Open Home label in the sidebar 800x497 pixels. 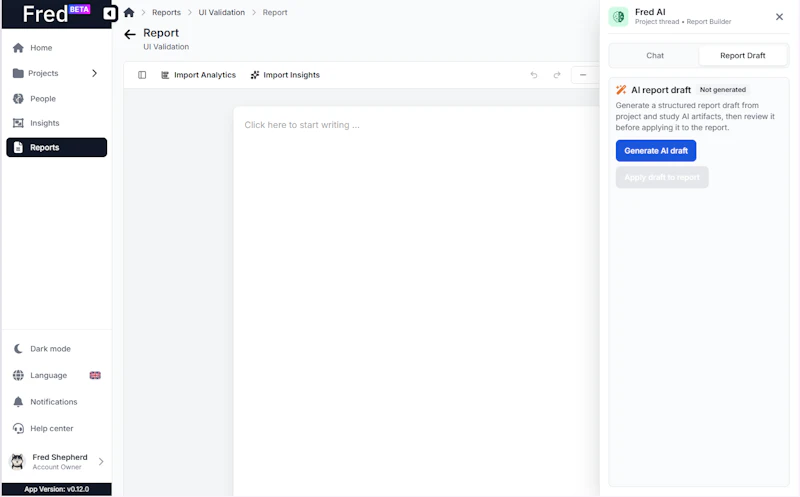click(41, 47)
